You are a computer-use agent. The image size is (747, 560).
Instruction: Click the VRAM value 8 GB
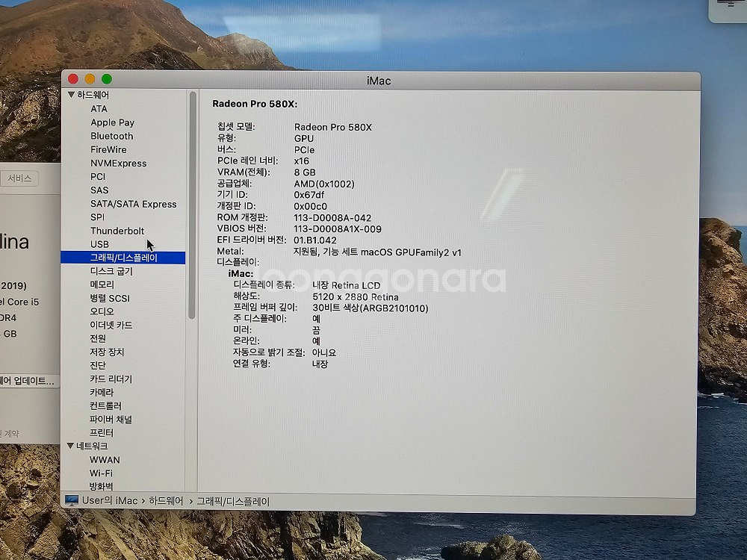click(305, 172)
